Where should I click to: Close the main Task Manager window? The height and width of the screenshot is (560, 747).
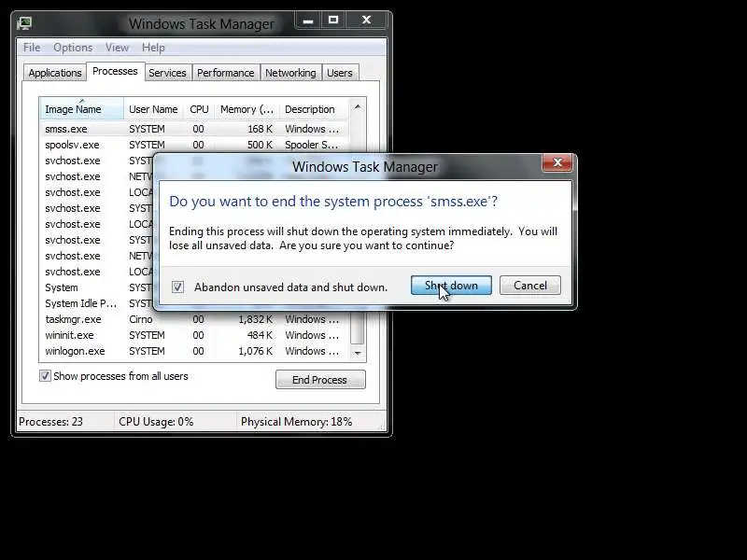[x=366, y=21]
